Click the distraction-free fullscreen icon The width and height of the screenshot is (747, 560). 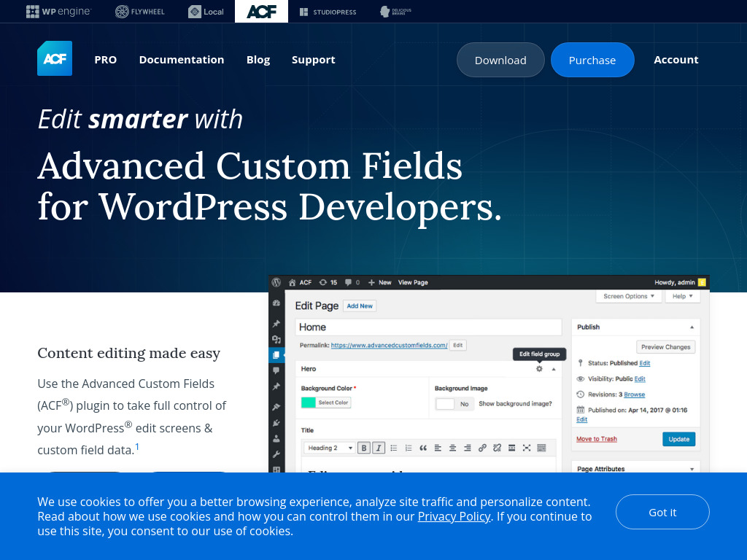pyautogui.click(x=527, y=448)
